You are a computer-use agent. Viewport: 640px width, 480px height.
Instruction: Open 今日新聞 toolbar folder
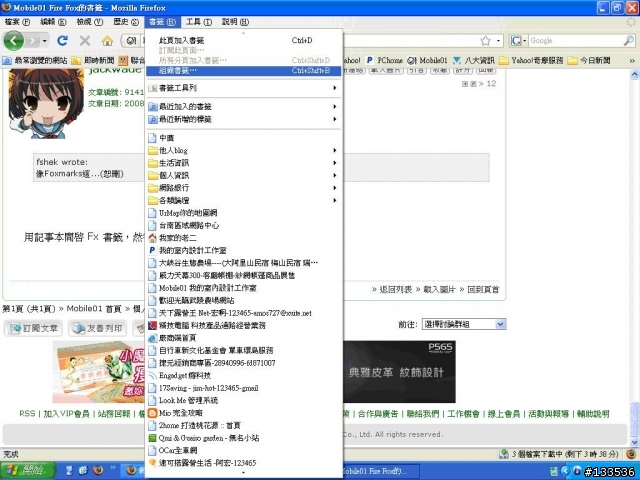pos(589,60)
